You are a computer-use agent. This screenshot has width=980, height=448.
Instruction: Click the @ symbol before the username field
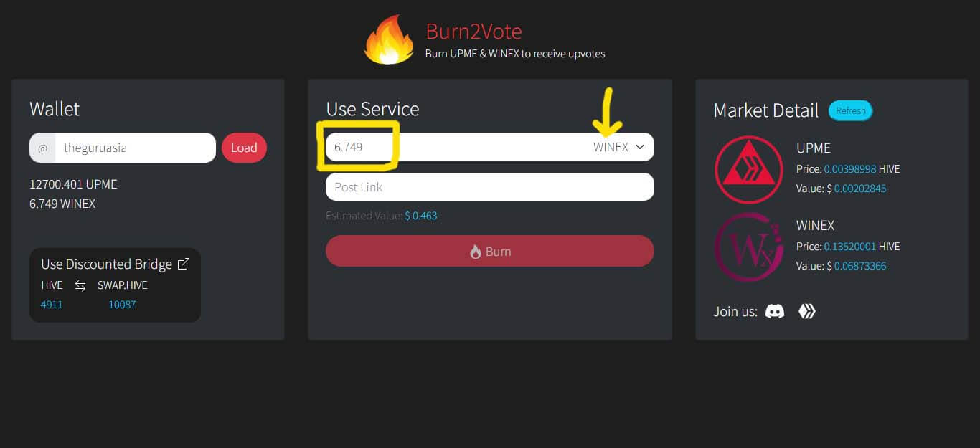(42, 148)
